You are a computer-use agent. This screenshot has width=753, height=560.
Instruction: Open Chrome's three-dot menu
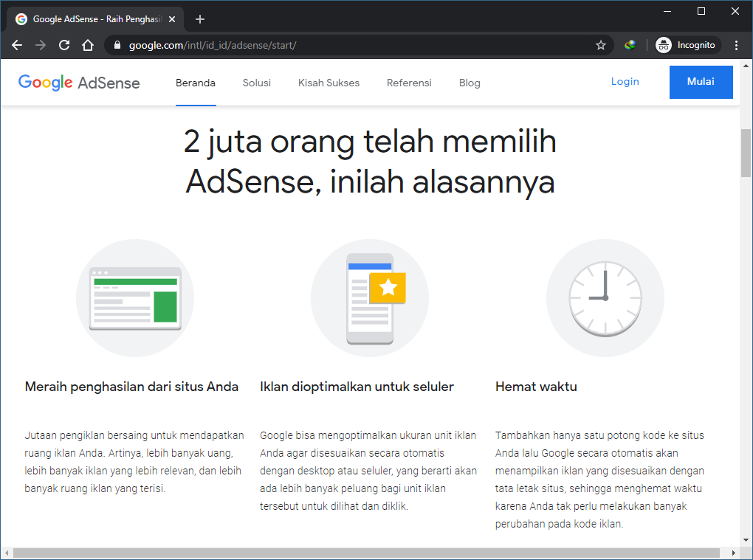pyautogui.click(x=736, y=45)
